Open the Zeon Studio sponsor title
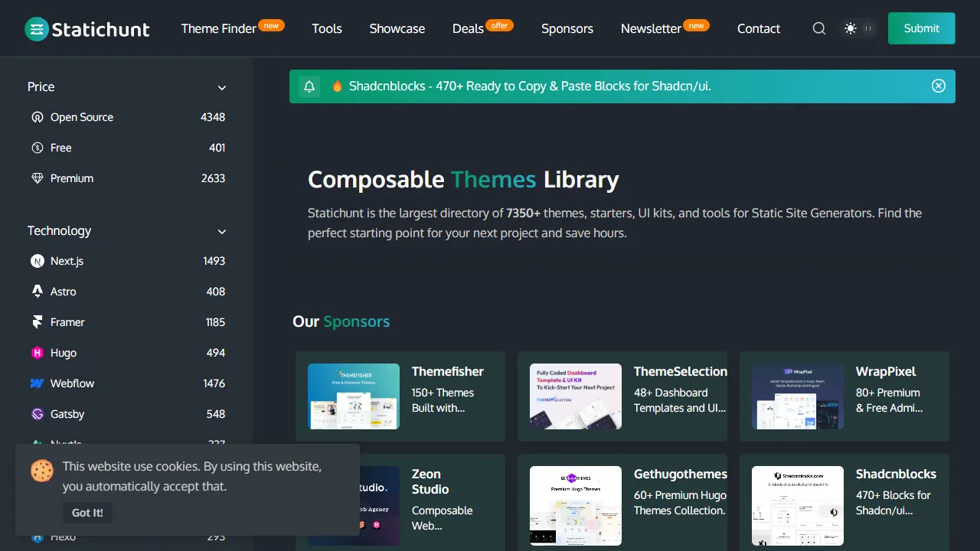Image resolution: width=980 pixels, height=551 pixels. (x=430, y=481)
